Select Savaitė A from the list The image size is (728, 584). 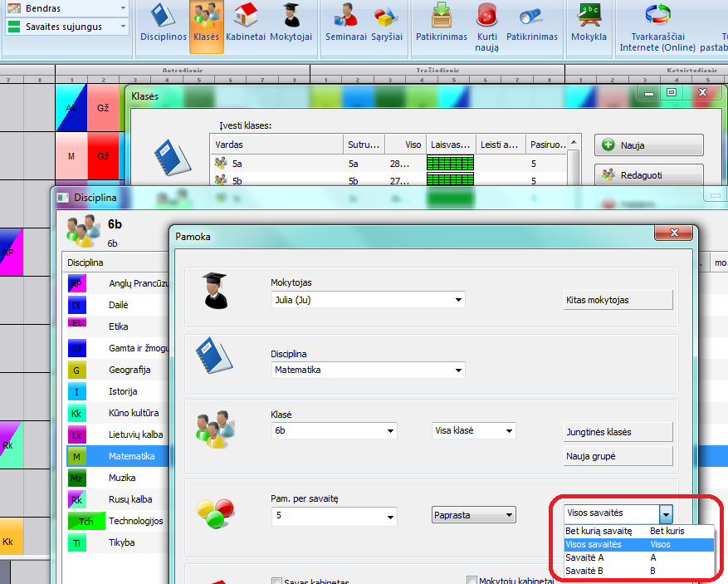(584, 558)
